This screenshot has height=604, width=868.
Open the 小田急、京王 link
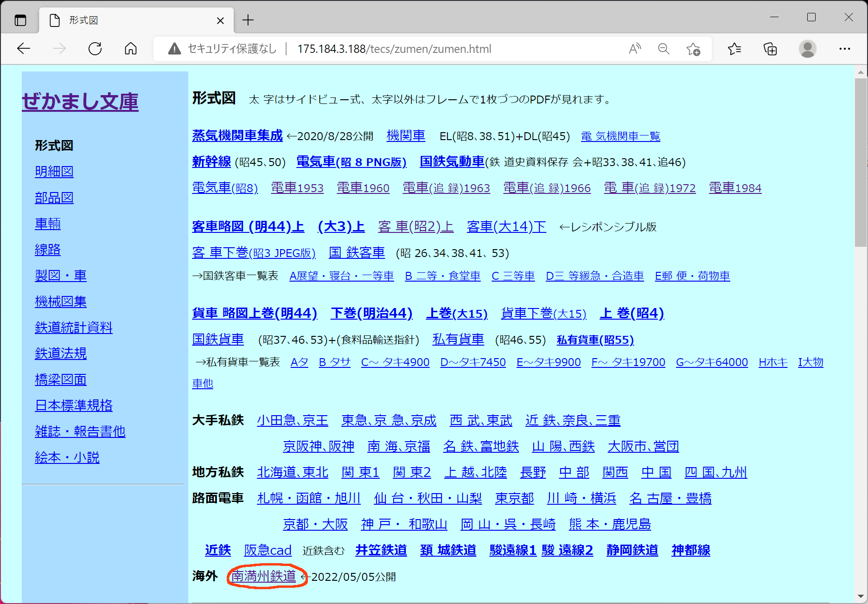[x=293, y=420]
